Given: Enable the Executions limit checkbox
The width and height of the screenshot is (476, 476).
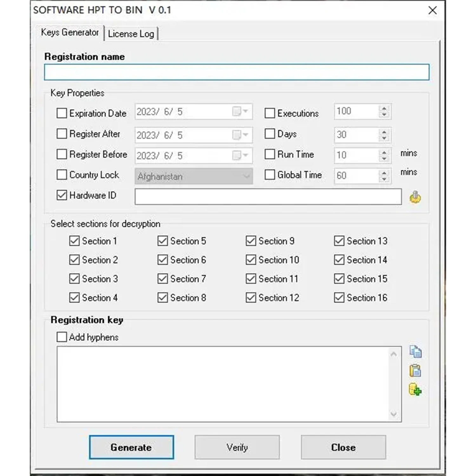Looking at the screenshot, I should (270, 113).
